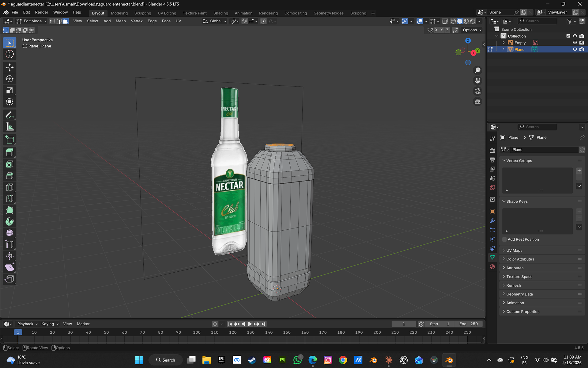Click frame 100 on the timeline
Viewport: 588px width, 368px height.
tap(197, 332)
